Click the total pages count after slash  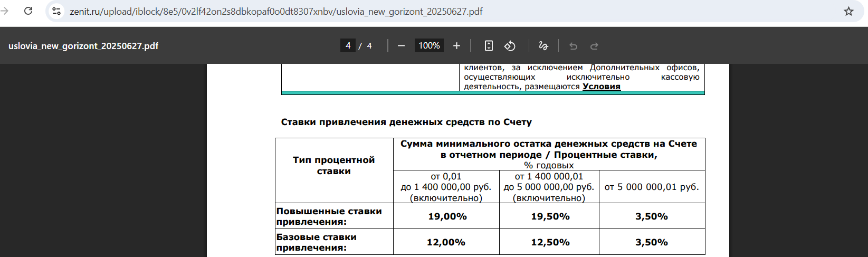(x=369, y=46)
